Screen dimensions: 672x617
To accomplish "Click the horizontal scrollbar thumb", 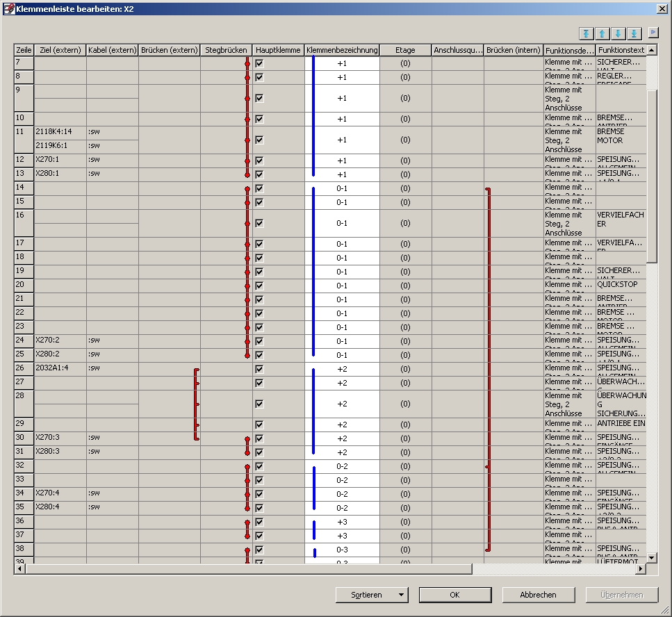I will click(249, 568).
